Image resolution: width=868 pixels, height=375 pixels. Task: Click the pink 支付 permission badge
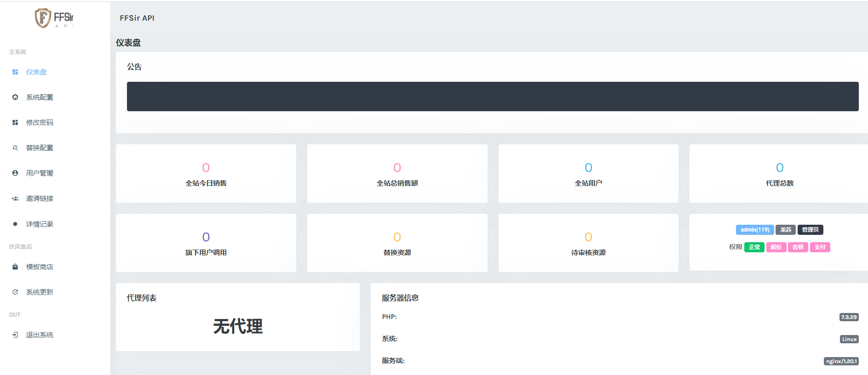pos(820,247)
